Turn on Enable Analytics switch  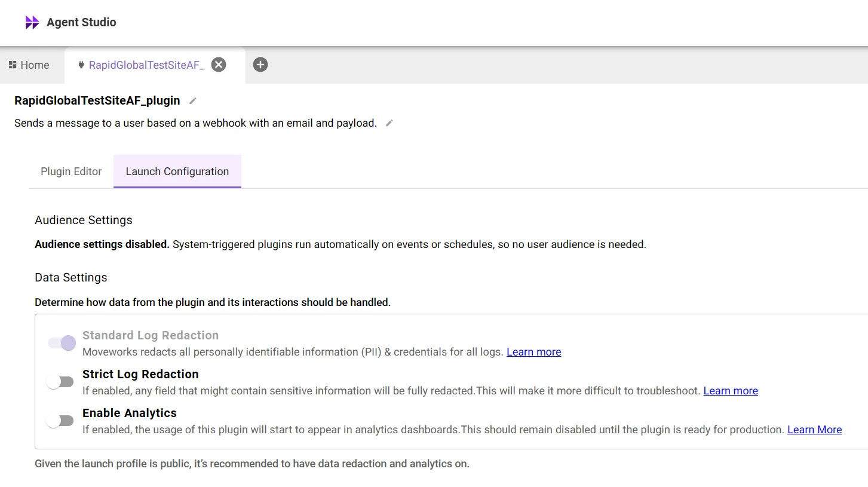tap(60, 421)
